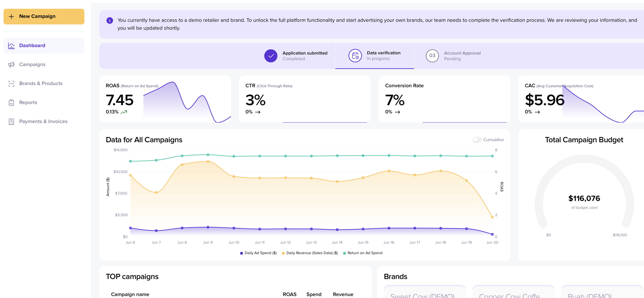Toggle Daily Ad Spend legend item
Viewport: 644px width, 298px height.
258,253
